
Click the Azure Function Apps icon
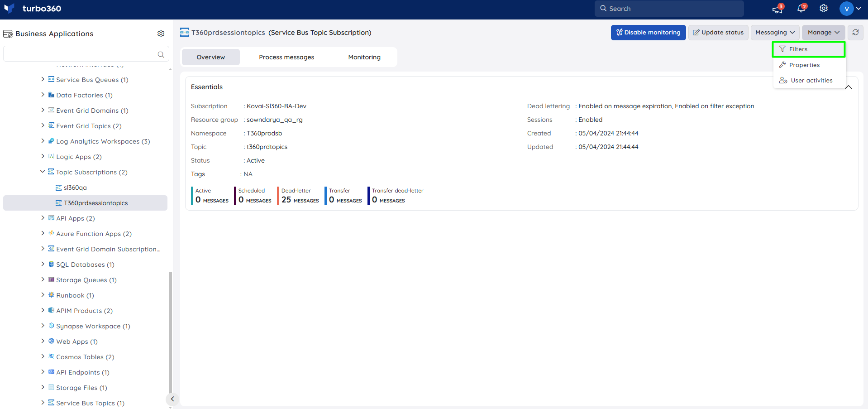pyautogui.click(x=51, y=233)
